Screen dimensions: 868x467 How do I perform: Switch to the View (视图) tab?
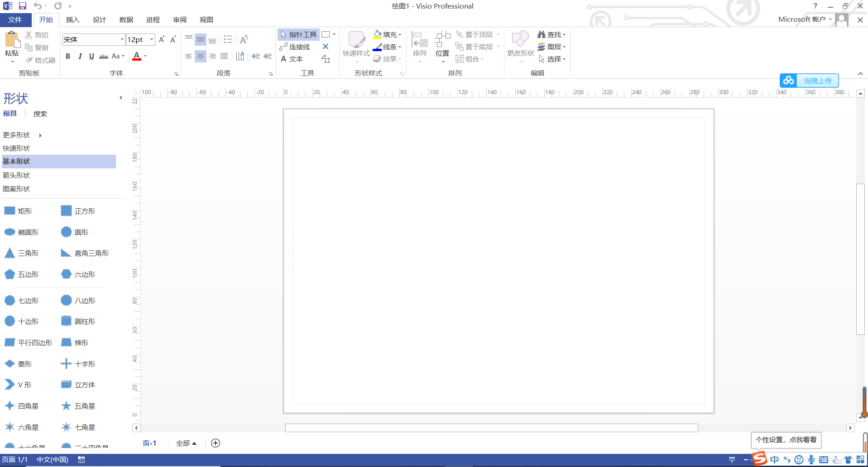click(206, 20)
